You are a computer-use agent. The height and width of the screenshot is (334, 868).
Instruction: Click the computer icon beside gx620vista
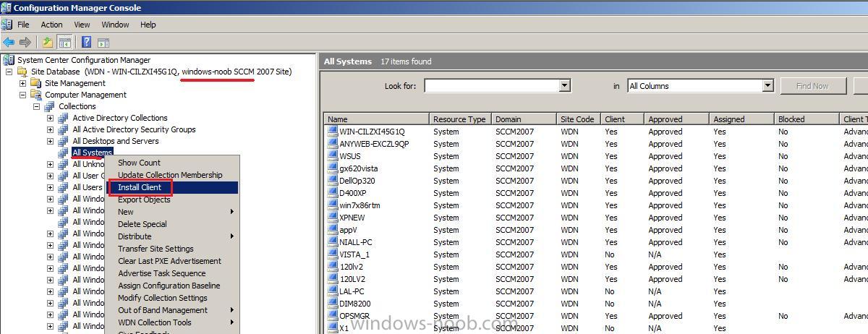click(333, 168)
